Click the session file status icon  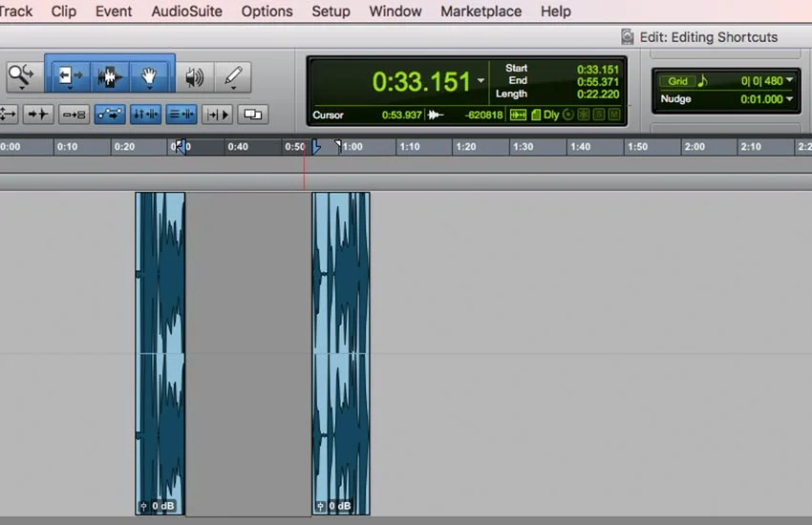click(536, 115)
